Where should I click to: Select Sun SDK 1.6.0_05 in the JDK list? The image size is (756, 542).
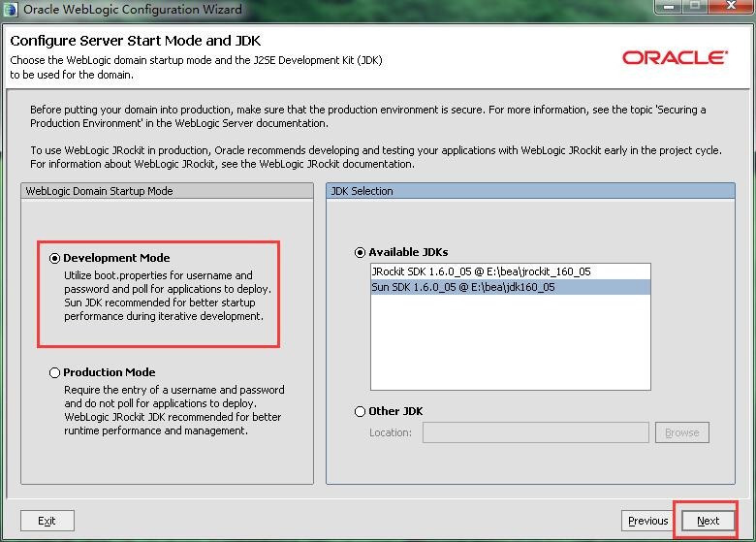(510, 287)
